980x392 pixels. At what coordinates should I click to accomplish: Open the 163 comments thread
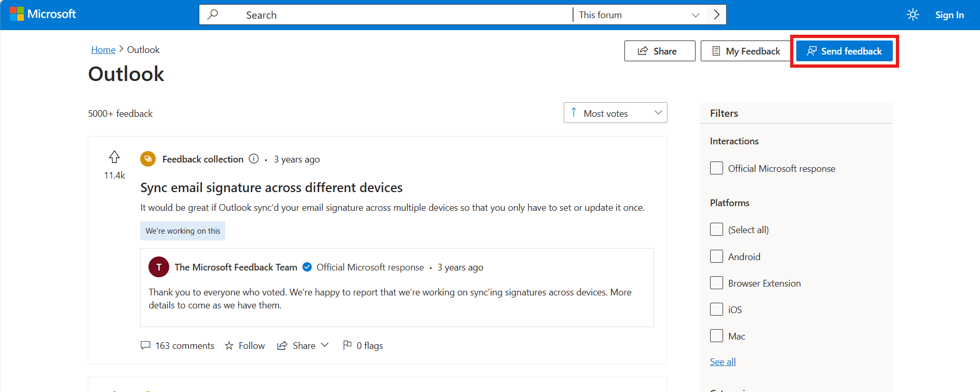point(178,345)
